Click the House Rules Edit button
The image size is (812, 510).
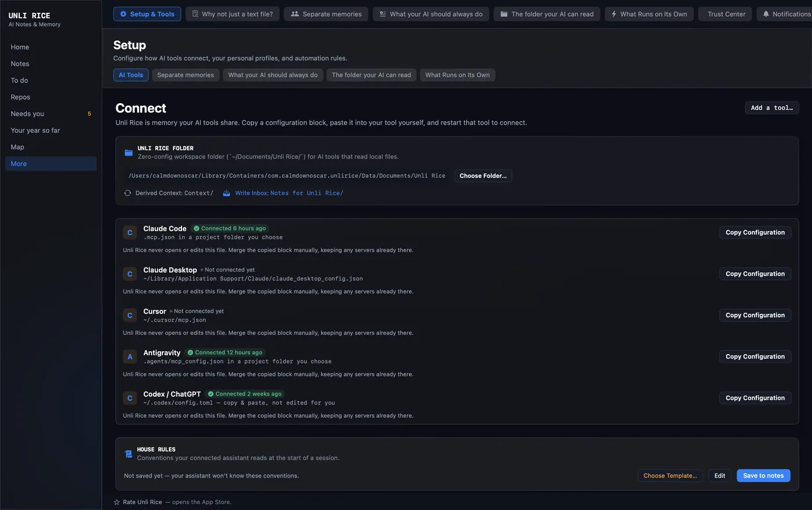click(720, 476)
